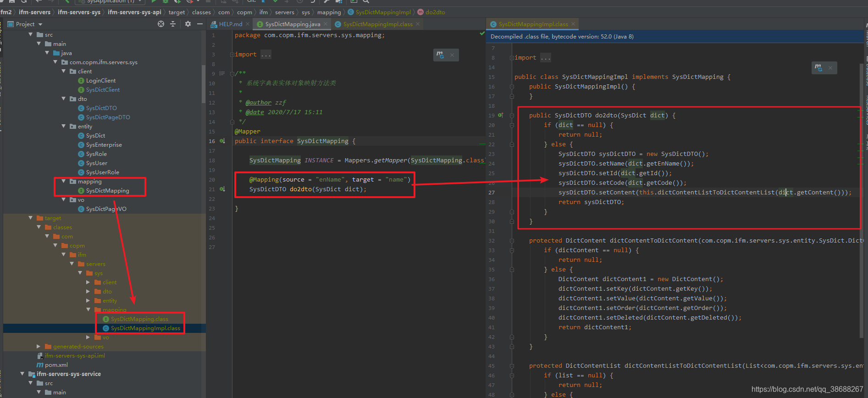
Task: Click the SysDictMappingImpl class icon in breadcrumb
Action: (x=351, y=12)
